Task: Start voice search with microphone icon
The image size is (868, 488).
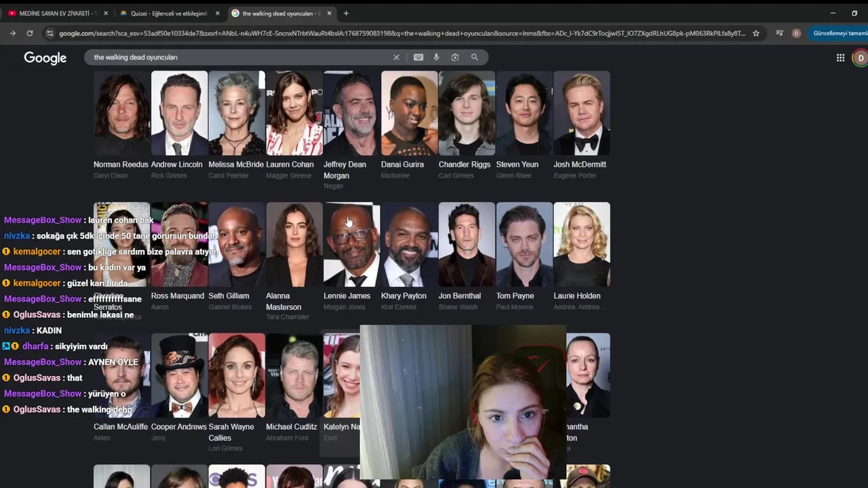Action: [x=436, y=58]
